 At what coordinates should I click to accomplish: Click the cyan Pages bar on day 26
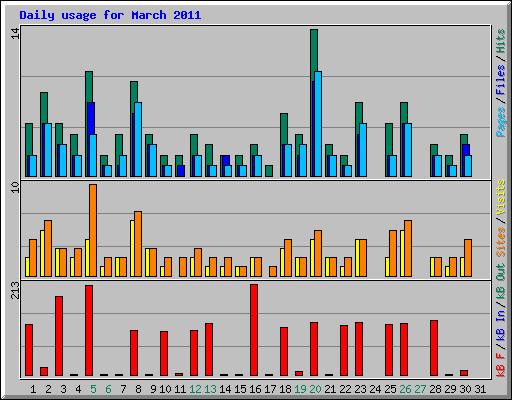tap(408, 150)
